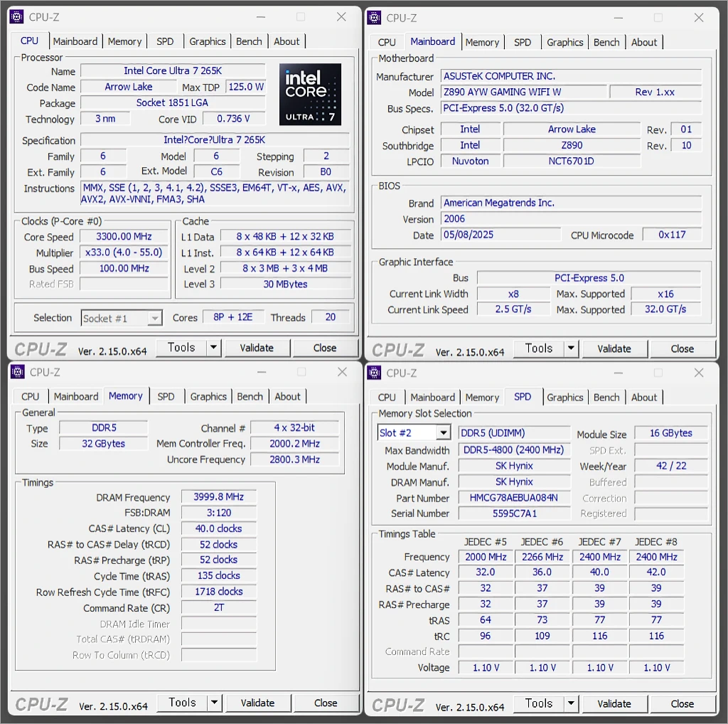728x724 pixels.
Task: Click the CPU-Z title bar icon in the CPU tab window
Action: click(x=17, y=17)
